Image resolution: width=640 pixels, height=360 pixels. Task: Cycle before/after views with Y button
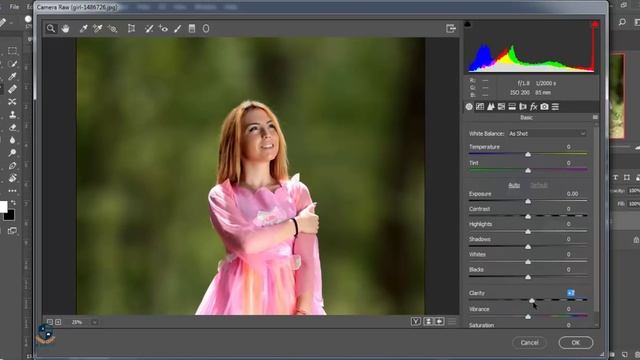pyautogui.click(x=416, y=322)
